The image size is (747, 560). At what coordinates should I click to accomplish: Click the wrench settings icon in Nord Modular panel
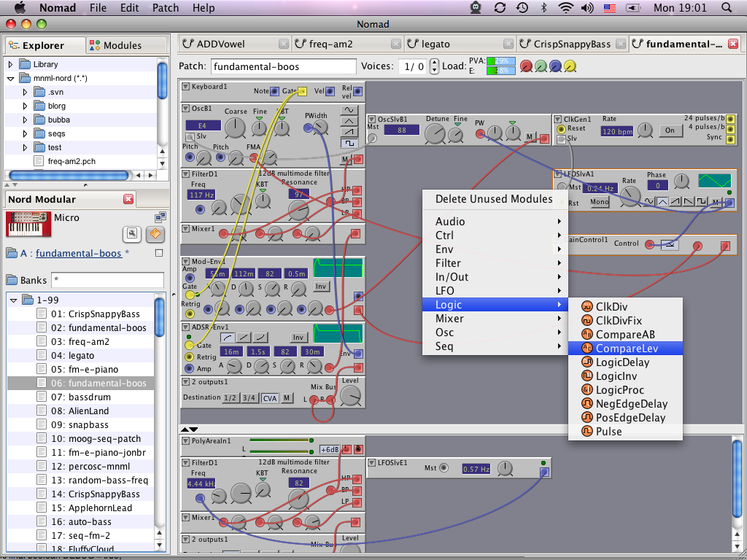[132, 233]
